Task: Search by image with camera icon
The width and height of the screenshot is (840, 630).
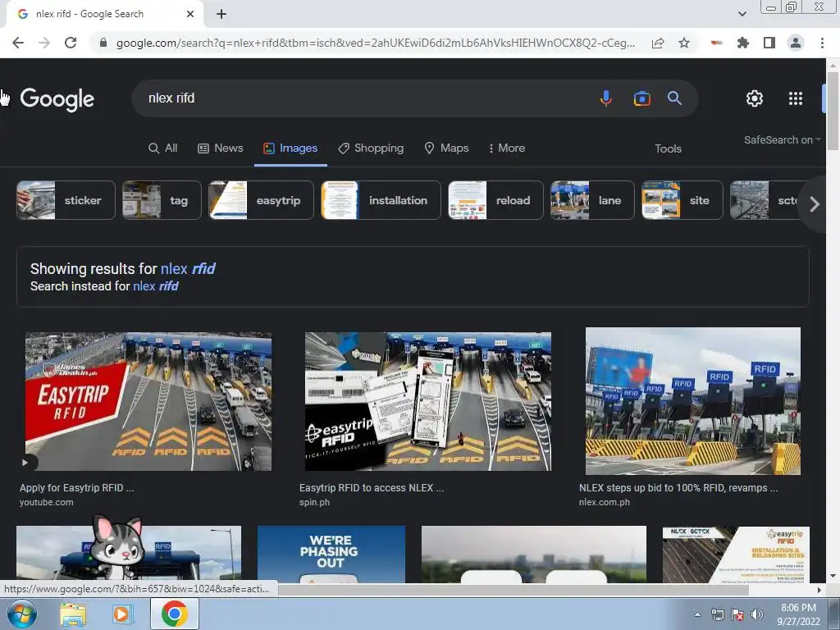Action: [x=641, y=98]
